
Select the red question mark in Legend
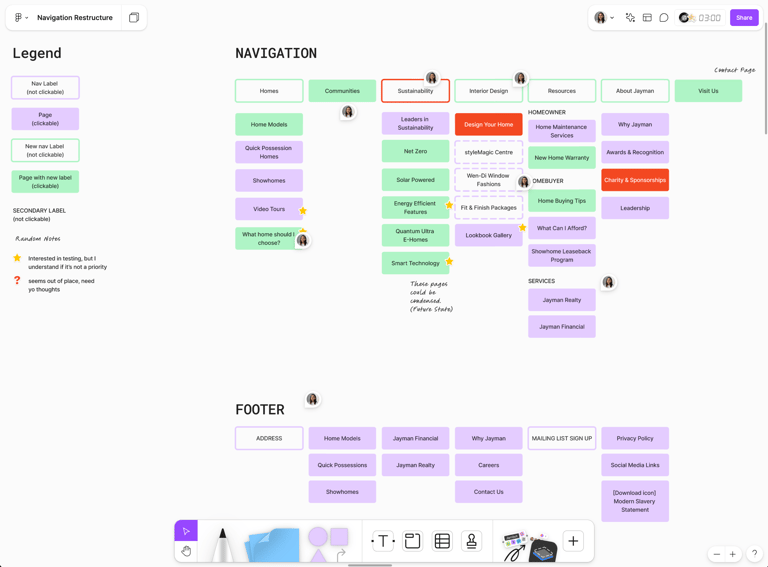click(x=17, y=280)
